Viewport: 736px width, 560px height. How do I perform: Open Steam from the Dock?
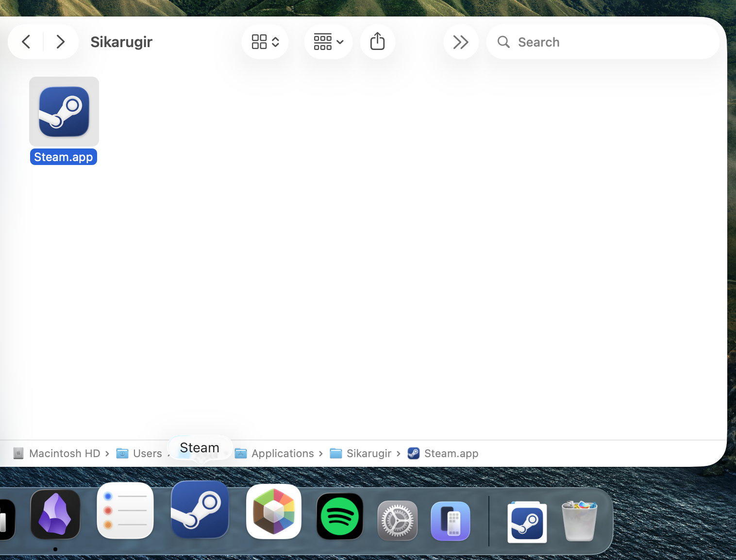point(200,510)
